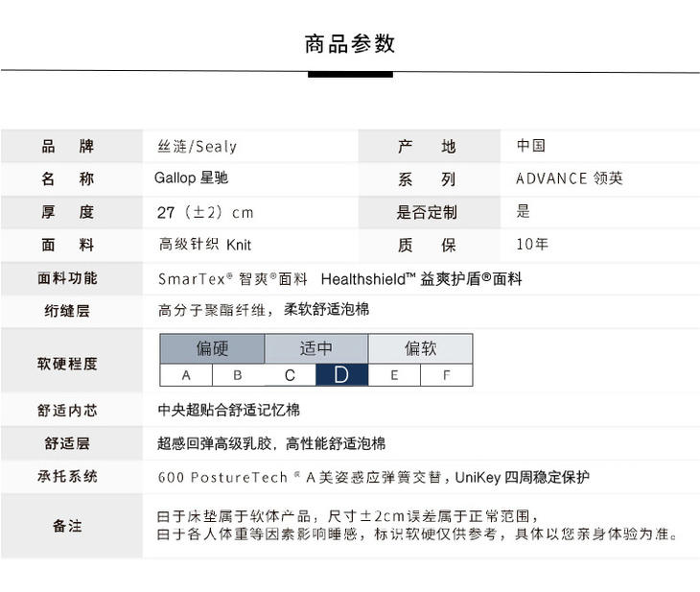700x592 pixels.
Task: Select the 绗缝层 label cell
Action: pos(71,311)
